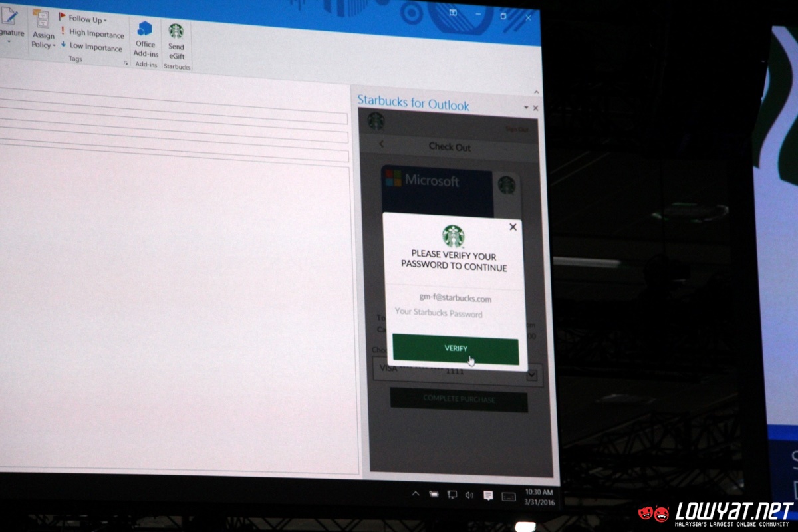Close the Starbucks for Outlook pane

pyautogui.click(x=536, y=108)
